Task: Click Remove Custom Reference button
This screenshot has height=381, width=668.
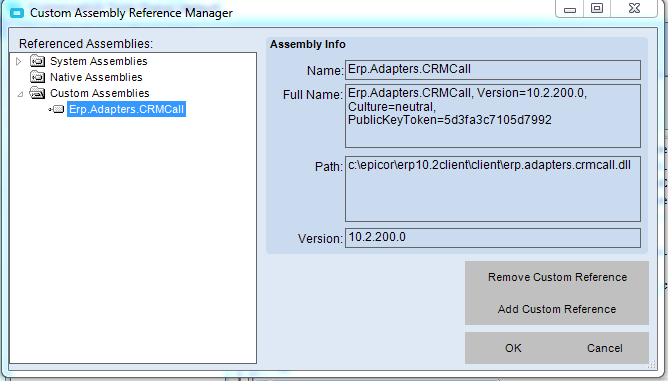Action: [557, 277]
